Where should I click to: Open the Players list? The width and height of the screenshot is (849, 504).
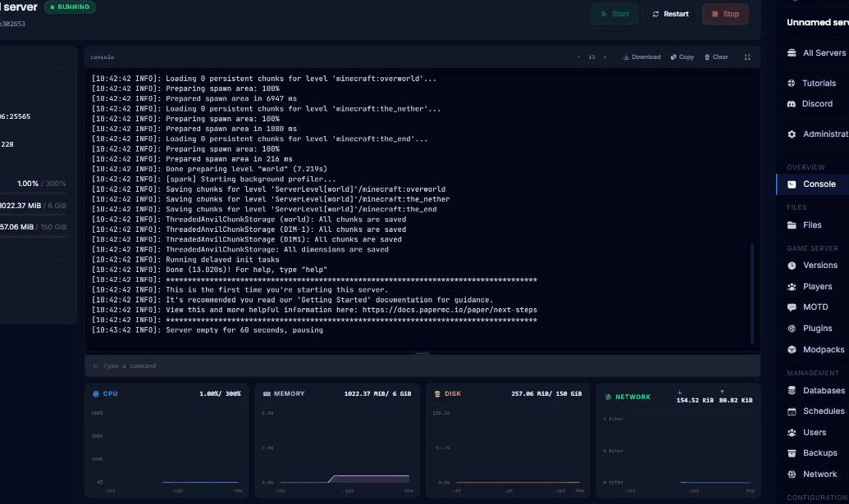point(816,287)
